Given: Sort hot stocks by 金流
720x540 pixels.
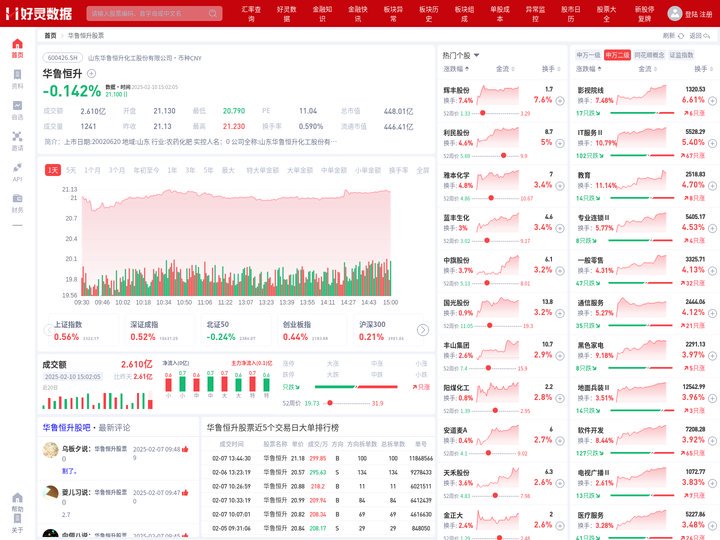Looking at the screenshot, I should pos(505,69).
